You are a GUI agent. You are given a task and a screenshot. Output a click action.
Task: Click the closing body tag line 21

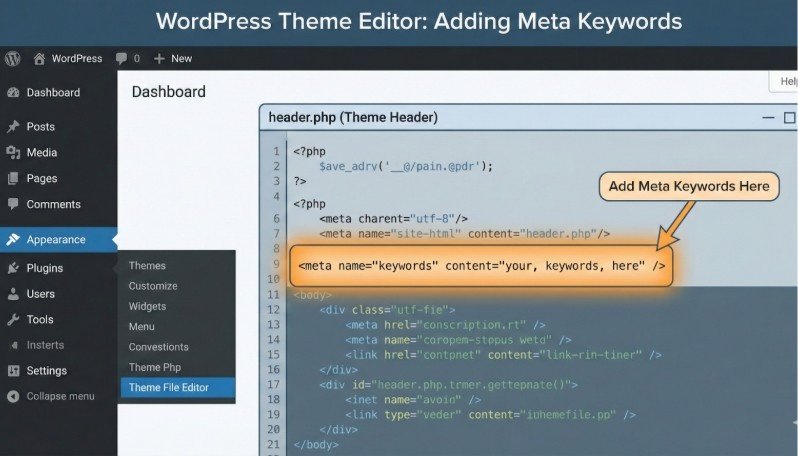click(316, 444)
